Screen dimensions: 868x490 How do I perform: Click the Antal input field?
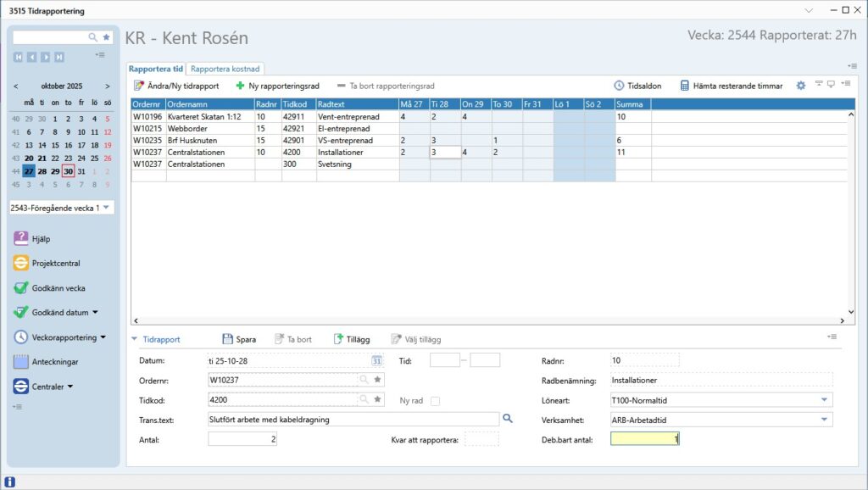[x=242, y=439]
